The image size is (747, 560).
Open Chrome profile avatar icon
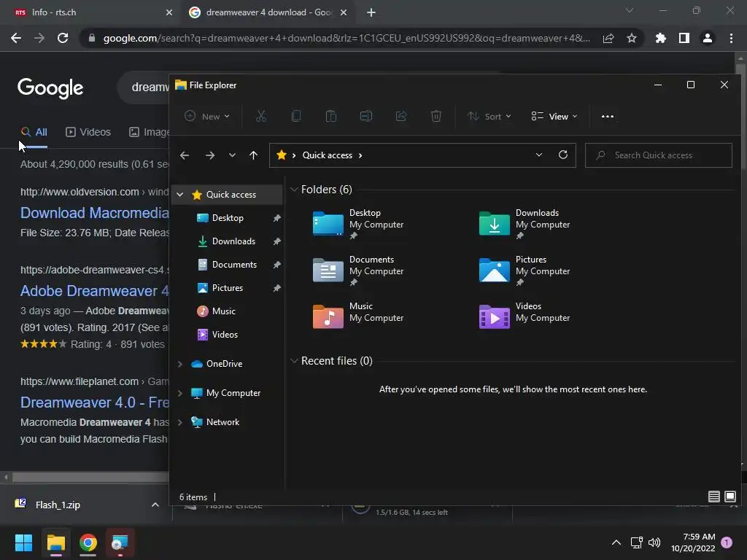coord(708,38)
